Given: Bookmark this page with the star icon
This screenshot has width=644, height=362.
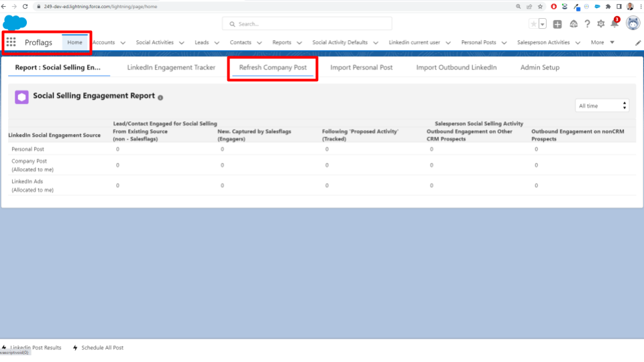Looking at the screenshot, I should tap(540, 7).
